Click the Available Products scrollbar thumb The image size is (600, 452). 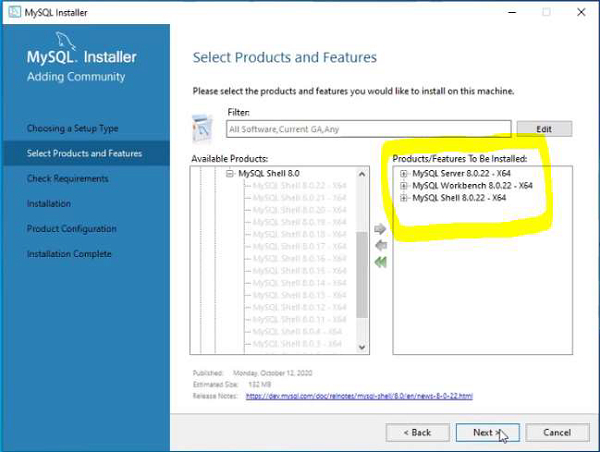coord(362,274)
